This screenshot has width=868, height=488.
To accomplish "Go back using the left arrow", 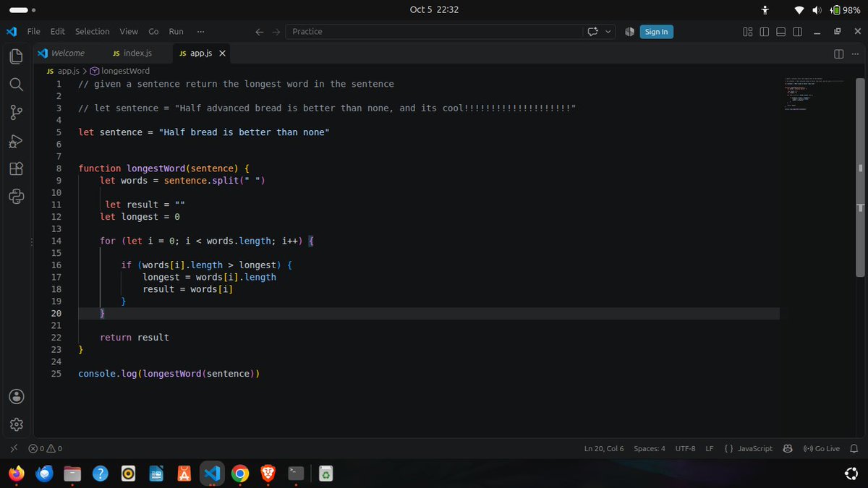I will click(260, 31).
